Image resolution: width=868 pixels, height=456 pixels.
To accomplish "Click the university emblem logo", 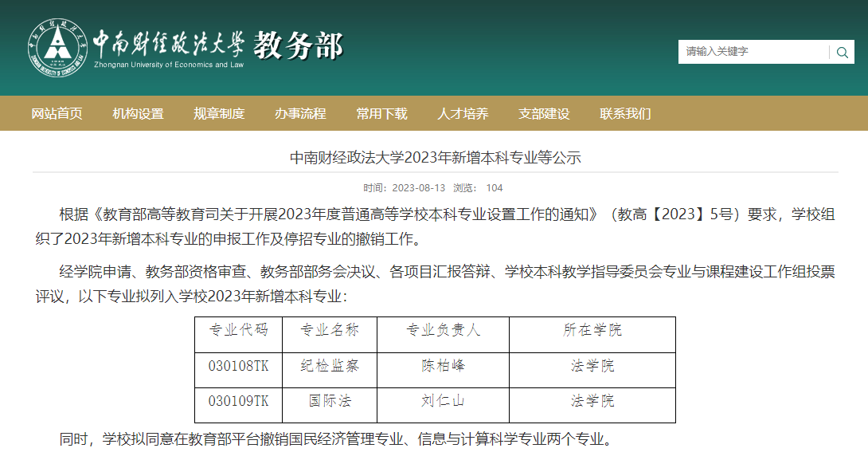I will (x=56, y=47).
